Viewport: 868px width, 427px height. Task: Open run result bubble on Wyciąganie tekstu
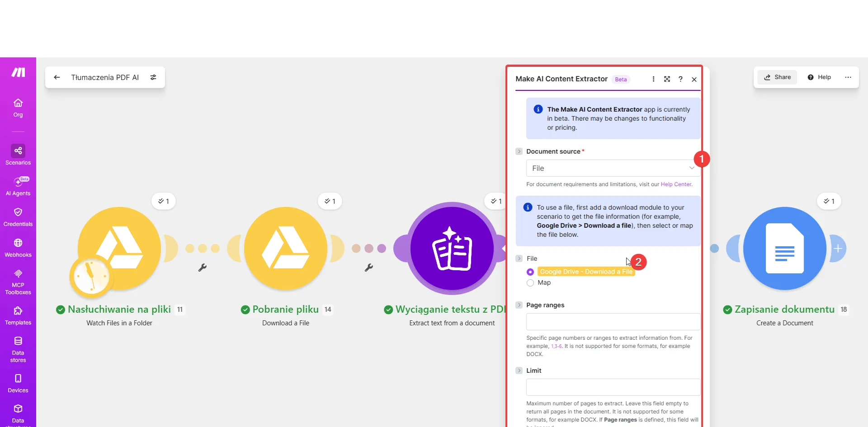click(496, 201)
